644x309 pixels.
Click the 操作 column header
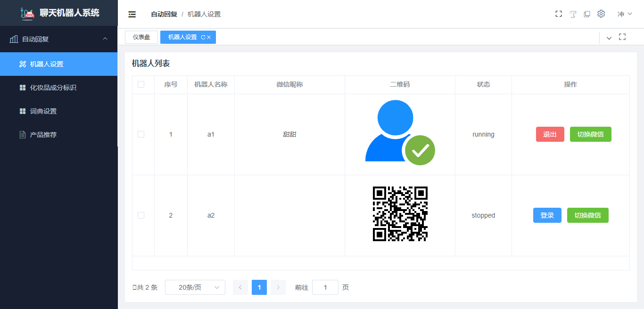570,84
